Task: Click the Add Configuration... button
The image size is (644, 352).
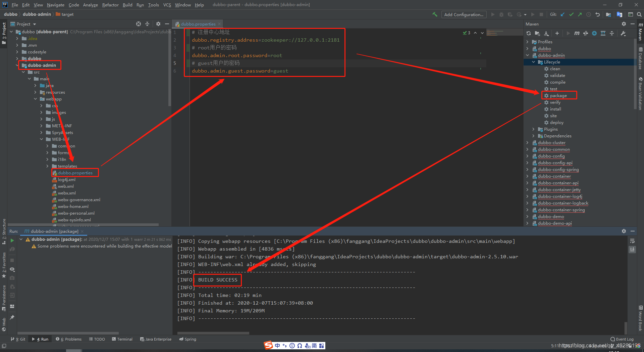Action: pos(464,14)
